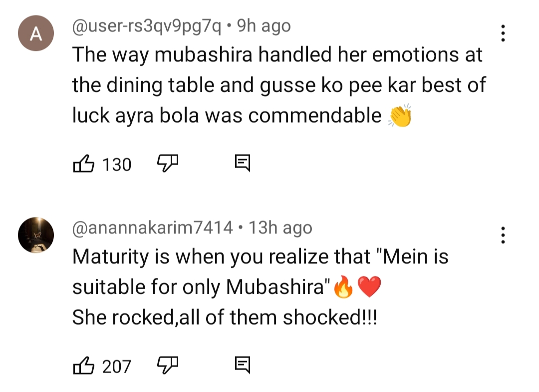Click the "She rocked,all of them shocked!!!" text
Viewport: 539px width, 392px height.
(x=225, y=318)
